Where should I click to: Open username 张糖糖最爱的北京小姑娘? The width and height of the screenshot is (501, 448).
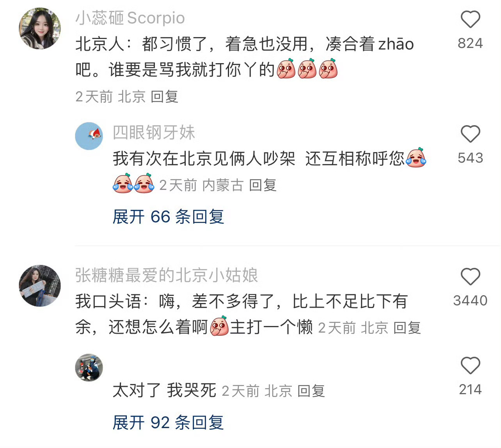(x=167, y=275)
